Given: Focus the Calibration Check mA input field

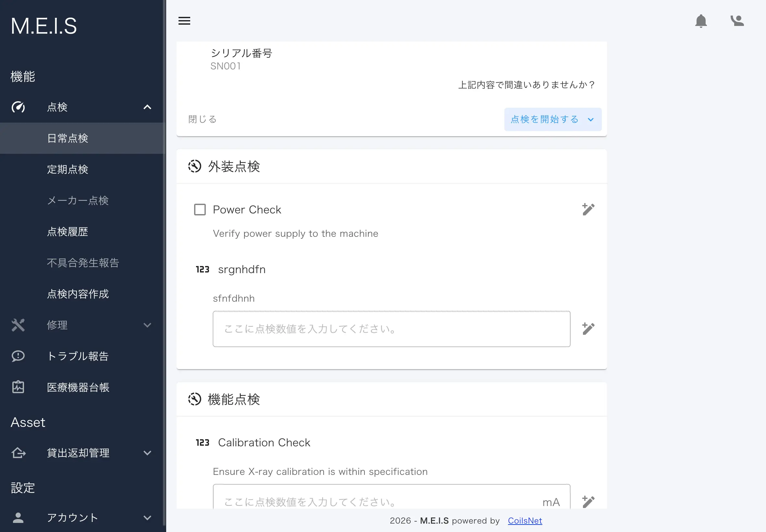Looking at the screenshot, I should pyautogui.click(x=391, y=497).
